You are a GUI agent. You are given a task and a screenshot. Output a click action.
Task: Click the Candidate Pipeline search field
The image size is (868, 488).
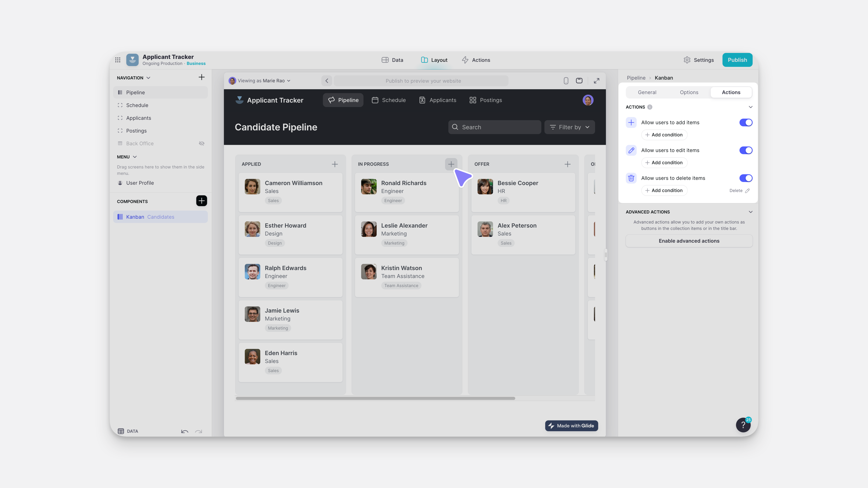494,127
